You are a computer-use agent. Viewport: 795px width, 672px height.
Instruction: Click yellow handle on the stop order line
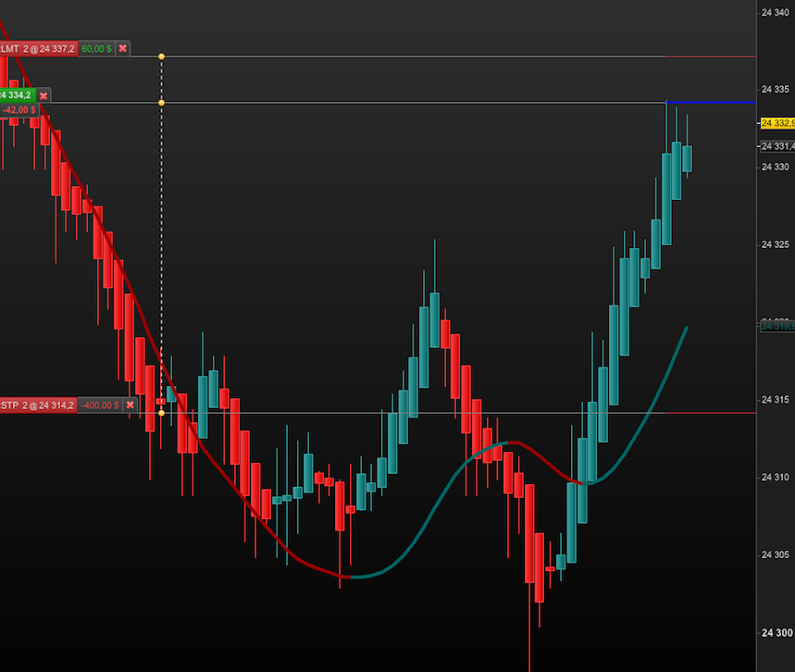[161, 413]
